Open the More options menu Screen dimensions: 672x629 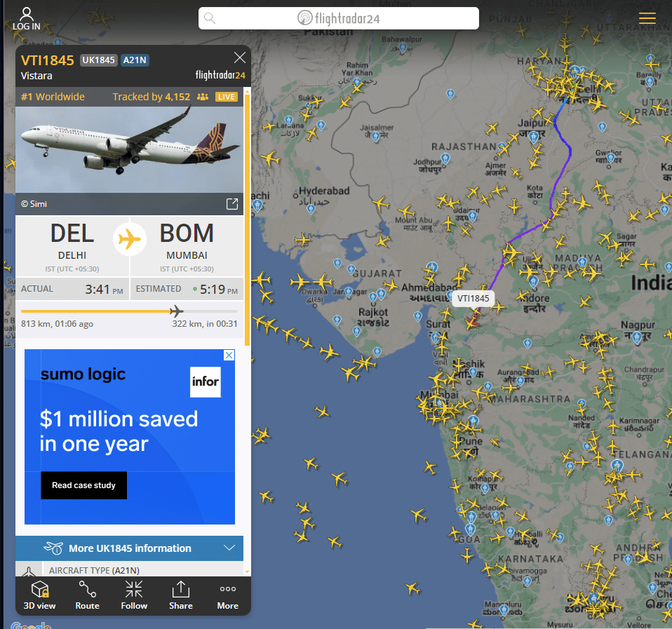coord(227,595)
